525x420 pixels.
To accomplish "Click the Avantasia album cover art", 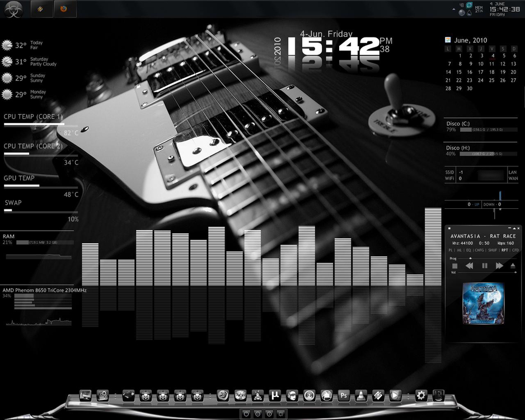I will 483,303.
